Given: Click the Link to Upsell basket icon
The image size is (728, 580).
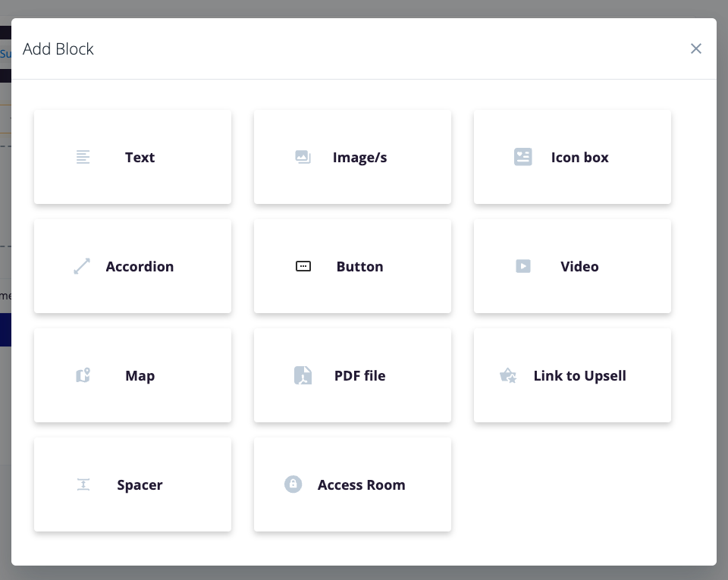Looking at the screenshot, I should click(508, 375).
